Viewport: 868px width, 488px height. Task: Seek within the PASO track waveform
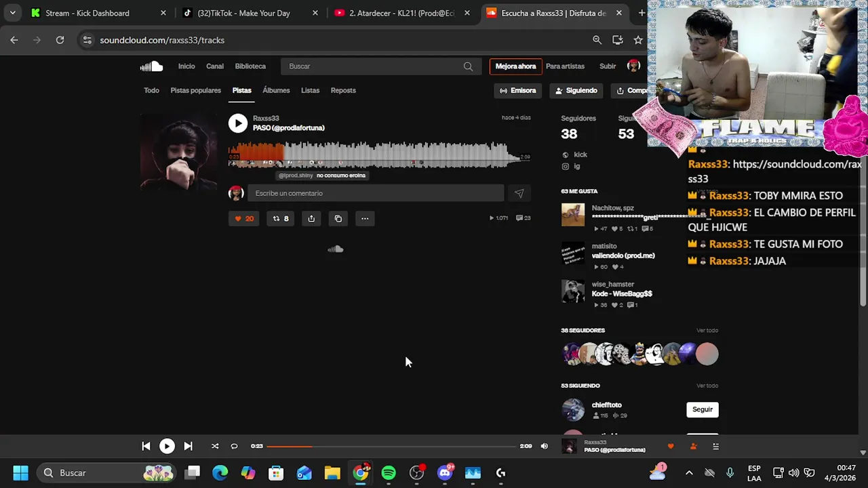tap(379, 155)
